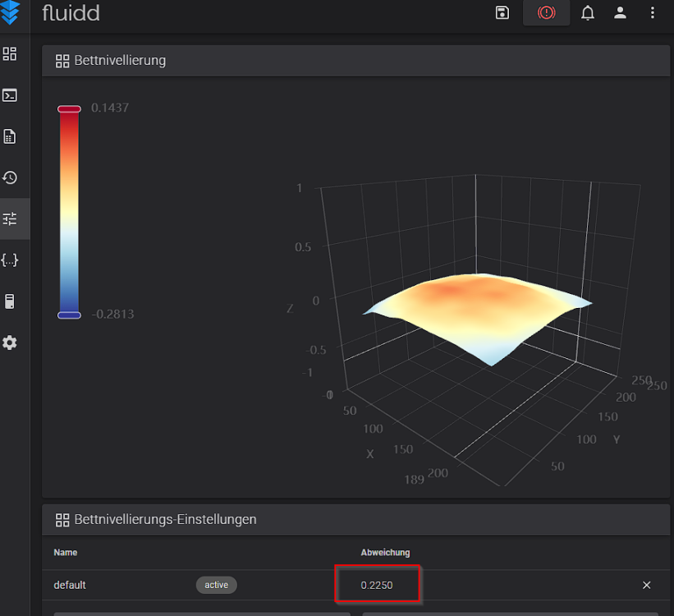The width and height of the screenshot is (674, 616).
Task: Open the notifications bell
Action: 588,12
